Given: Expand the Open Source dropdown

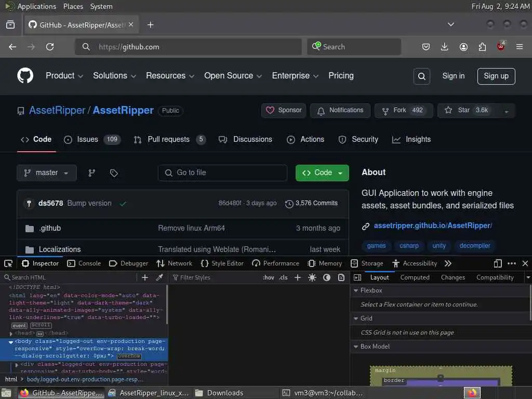Looking at the screenshot, I should coord(233,76).
